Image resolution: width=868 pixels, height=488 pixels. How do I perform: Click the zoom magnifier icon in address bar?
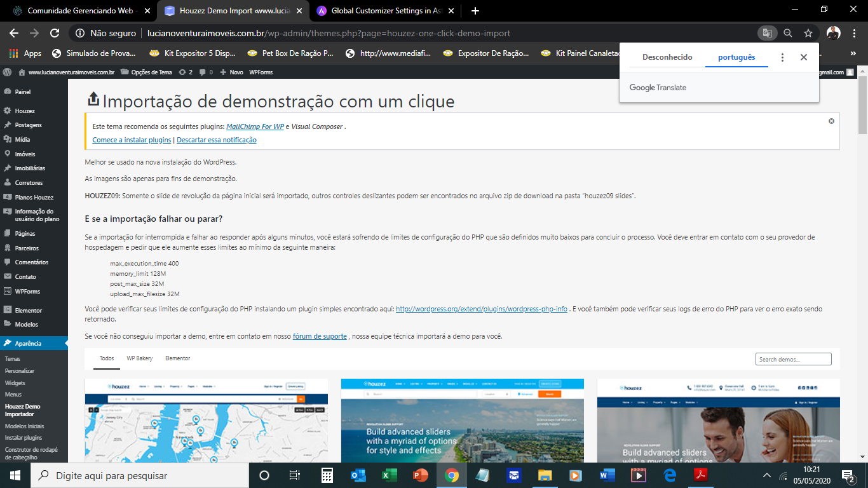pyautogui.click(x=788, y=33)
